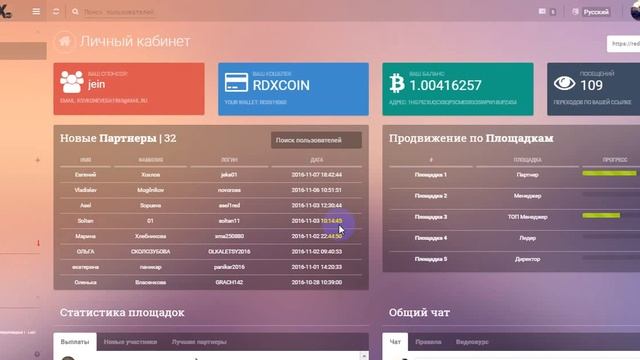Click the site logo in the top-left corner

(x=5, y=11)
